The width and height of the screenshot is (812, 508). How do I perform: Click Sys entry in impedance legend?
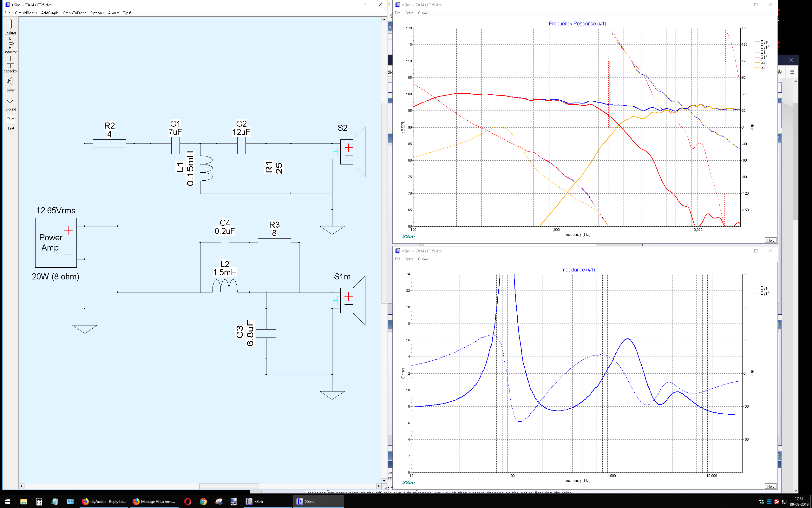[761, 288]
